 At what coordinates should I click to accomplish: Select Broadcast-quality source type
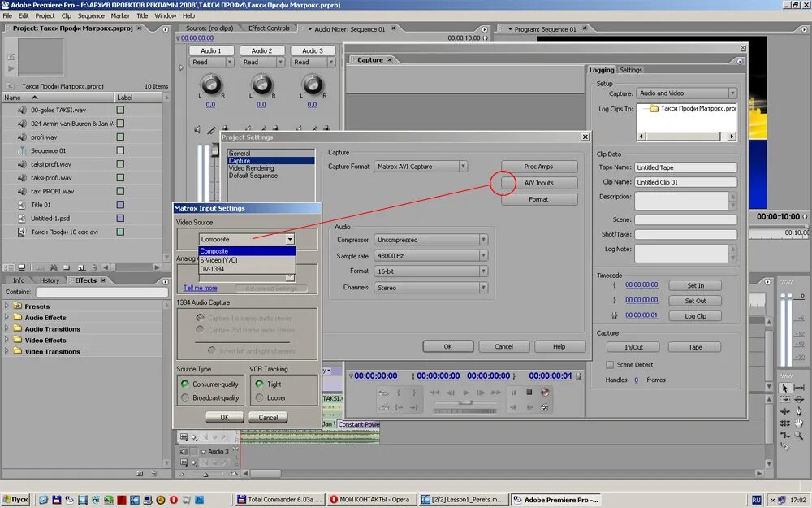click(x=185, y=397)
